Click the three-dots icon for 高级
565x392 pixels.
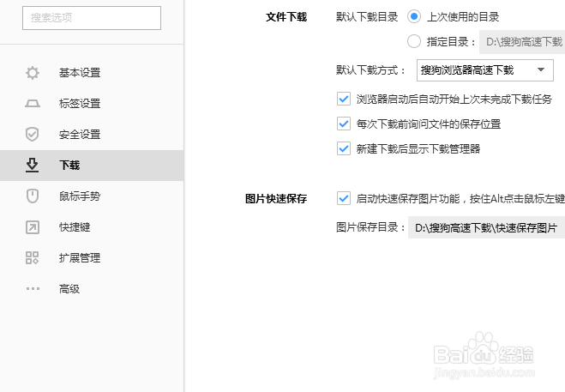click(33, 288)
